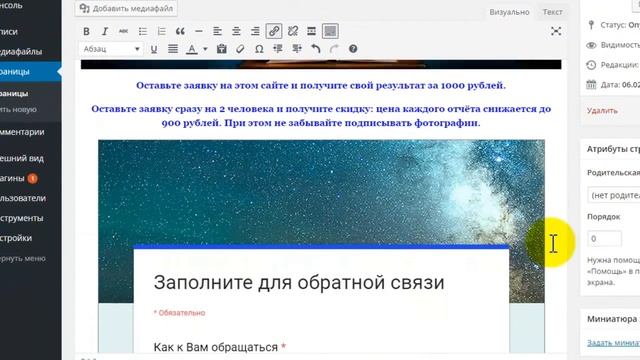Insert a horizontal line
This screenshot has width=640, height=360.
point(199,31)
